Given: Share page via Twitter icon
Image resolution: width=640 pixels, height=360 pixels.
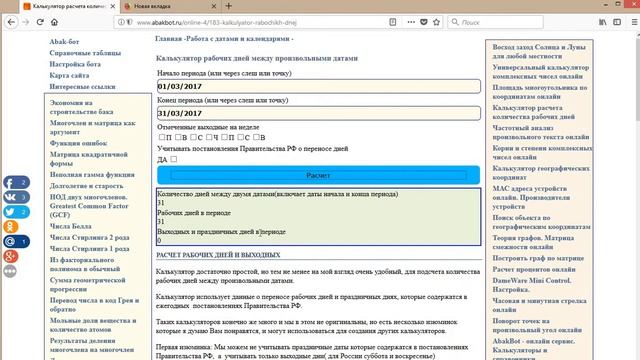Looking at the screenshot, I should pyautogui.click(x=16, y=212).
